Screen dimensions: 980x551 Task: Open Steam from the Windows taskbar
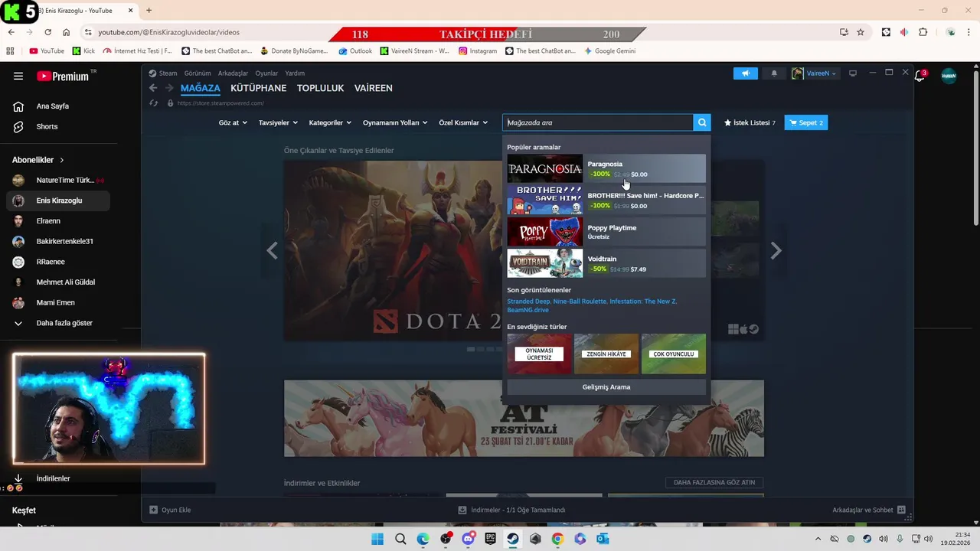point(513,539)
